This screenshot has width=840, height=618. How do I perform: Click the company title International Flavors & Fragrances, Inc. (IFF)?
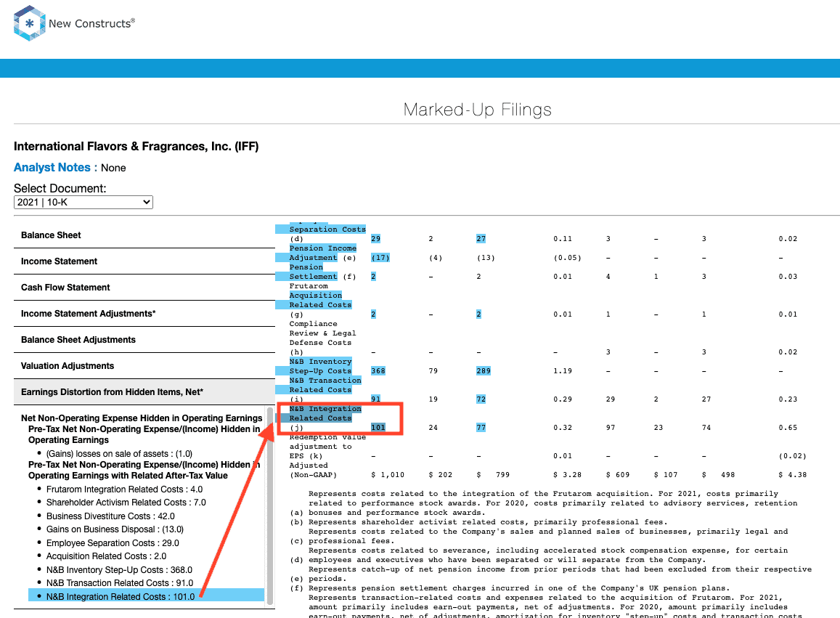point(136,146)
